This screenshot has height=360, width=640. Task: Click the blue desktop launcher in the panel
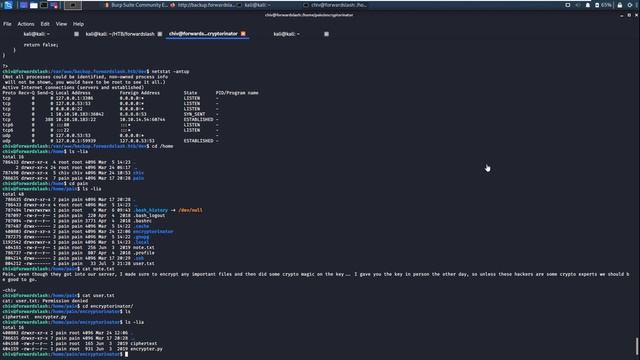pos(24,5)
